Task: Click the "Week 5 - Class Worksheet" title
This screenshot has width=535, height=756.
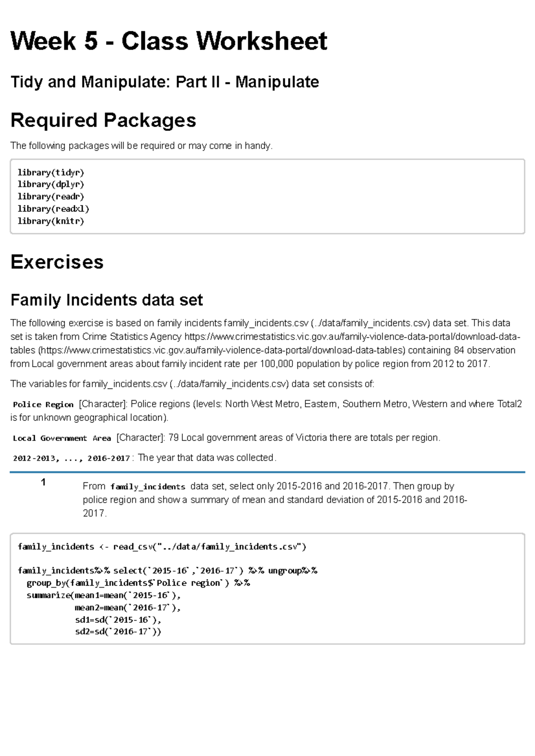Action: [169, 41]
